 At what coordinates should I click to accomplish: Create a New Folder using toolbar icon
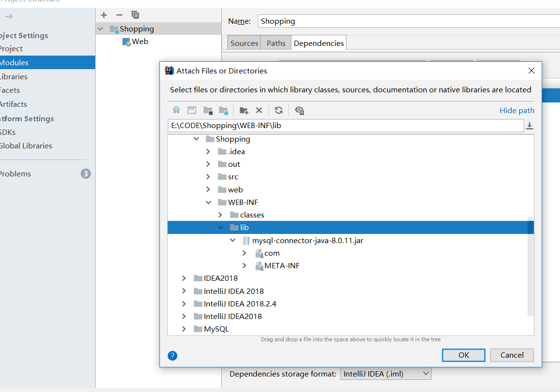click(x=244, y=110)
